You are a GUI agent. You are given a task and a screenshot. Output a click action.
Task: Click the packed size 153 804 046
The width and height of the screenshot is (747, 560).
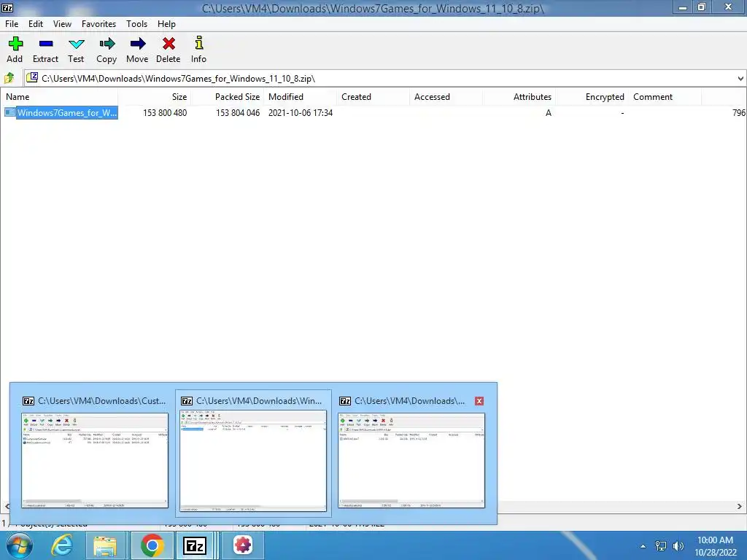point(238,113)
